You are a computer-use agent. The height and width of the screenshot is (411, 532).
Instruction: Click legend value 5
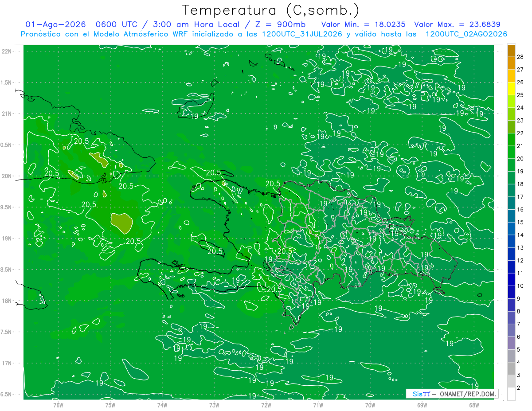pyautogui.click(x=519, y=349)
